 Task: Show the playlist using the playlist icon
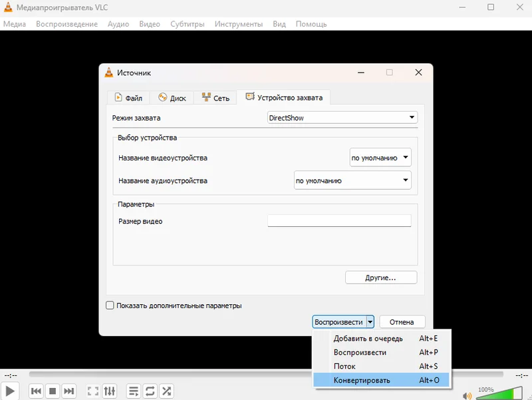point(134,391)
